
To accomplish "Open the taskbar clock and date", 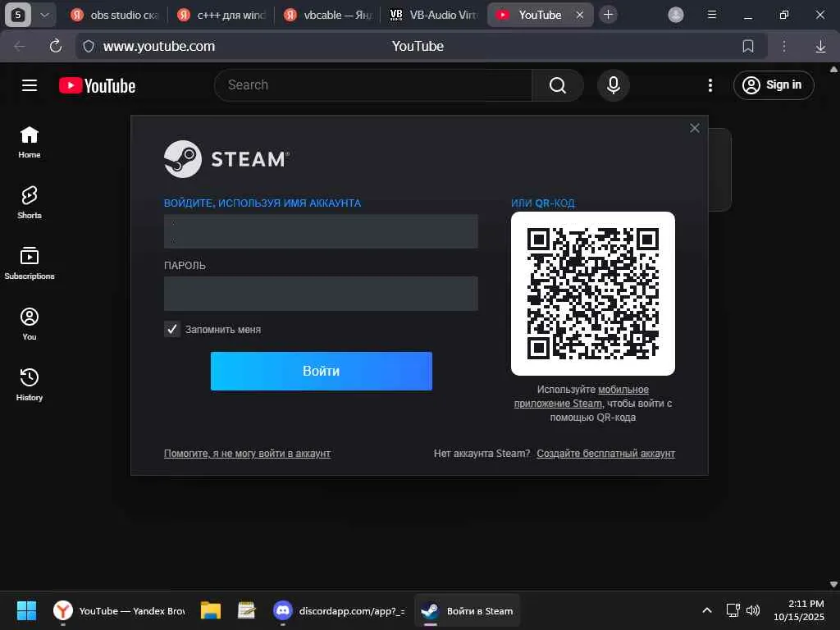I will pos(799,610).
